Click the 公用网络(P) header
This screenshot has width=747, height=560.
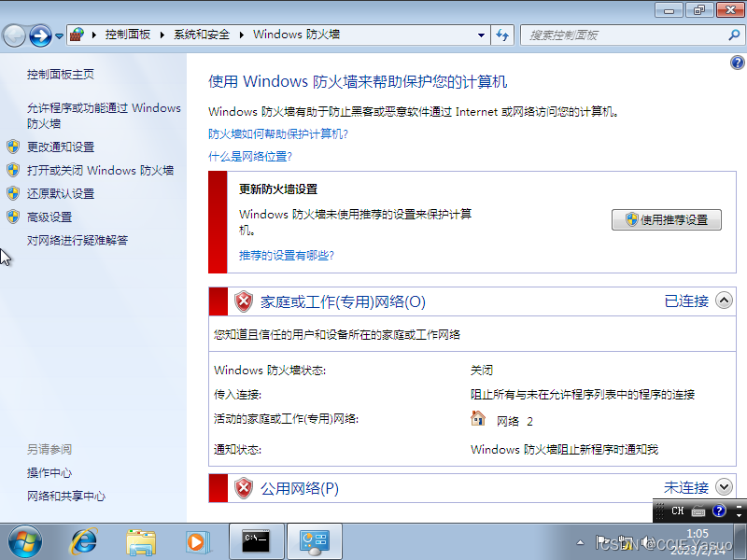(x=300, y=488)
